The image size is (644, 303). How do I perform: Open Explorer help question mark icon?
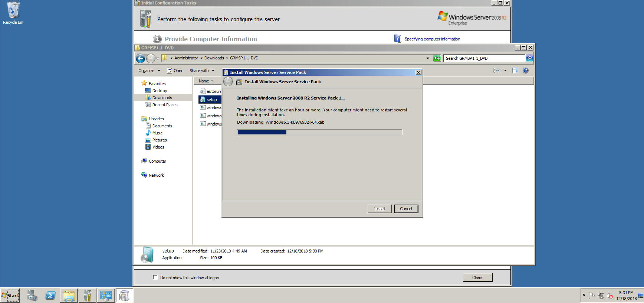525,71
